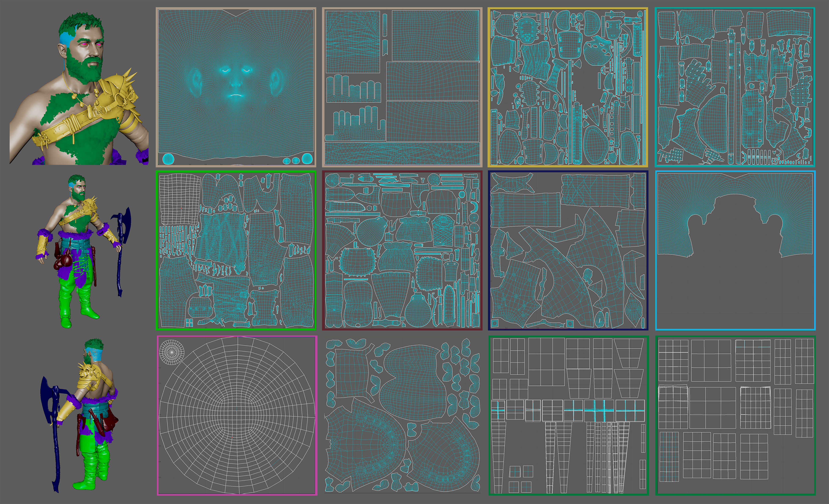829x504 pixels.
Task: Select the dark green UV tile with grid squares
Action: click(x=736, y=416)
